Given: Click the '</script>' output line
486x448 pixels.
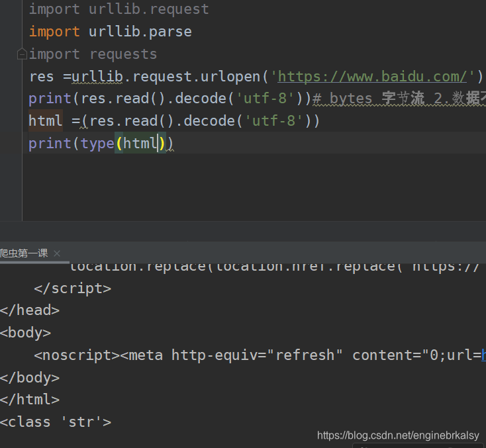Looking at the screenshot, I should tap(73, 289).
